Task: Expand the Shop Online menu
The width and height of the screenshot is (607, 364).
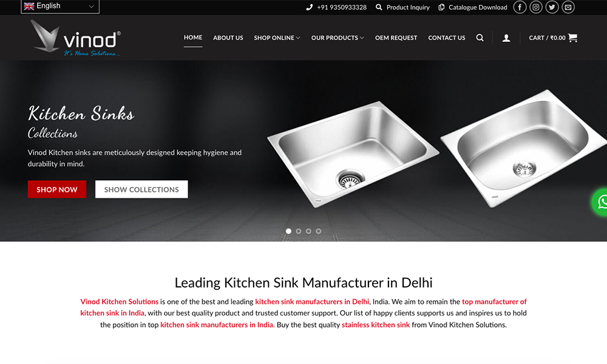Action: (277, 38)
